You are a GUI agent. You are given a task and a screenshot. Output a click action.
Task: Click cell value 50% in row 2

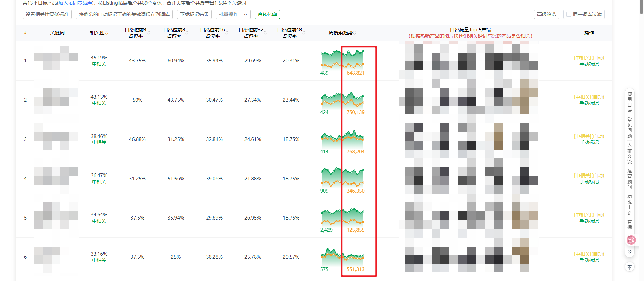[x=137, y=100]
